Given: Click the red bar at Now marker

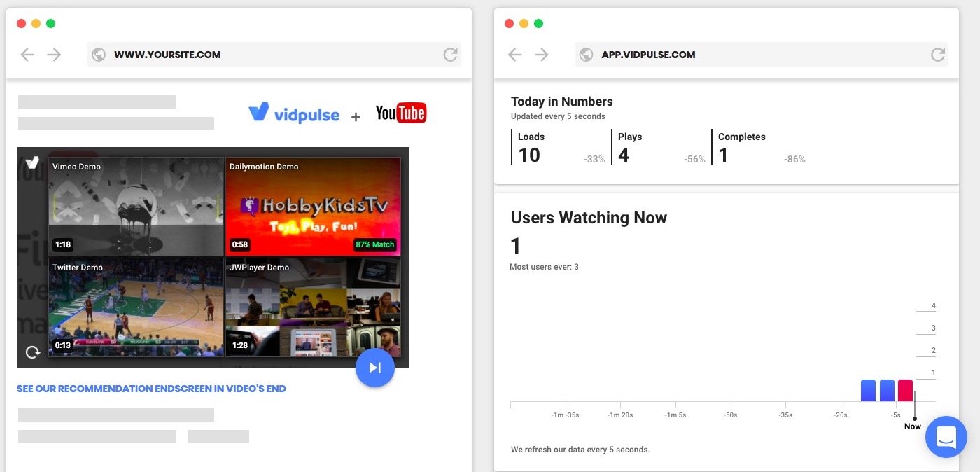Looking at the screenshot, I should point(905,390).
